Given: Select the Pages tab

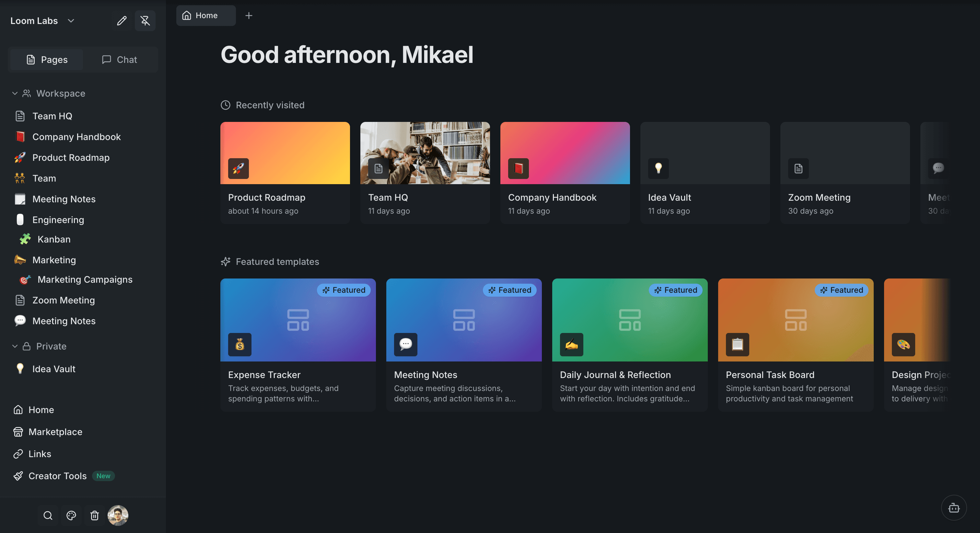Looking at the screenshot, I should click(46, 59).
